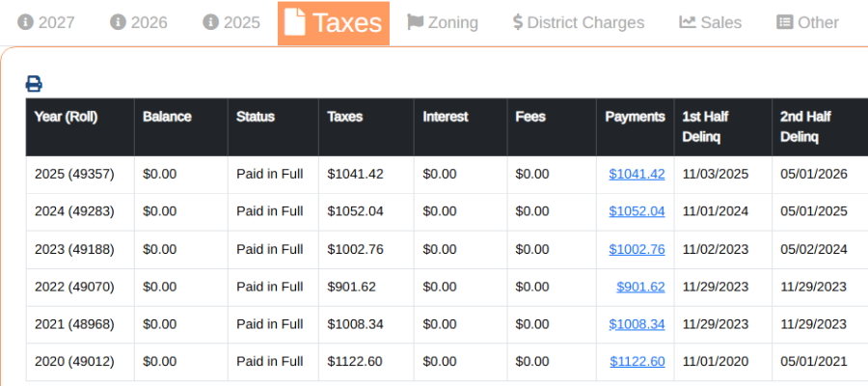The image size is (868, 386).
Task: Click the $0.00 fees in 2021 row
Action: tap(532, 324)
